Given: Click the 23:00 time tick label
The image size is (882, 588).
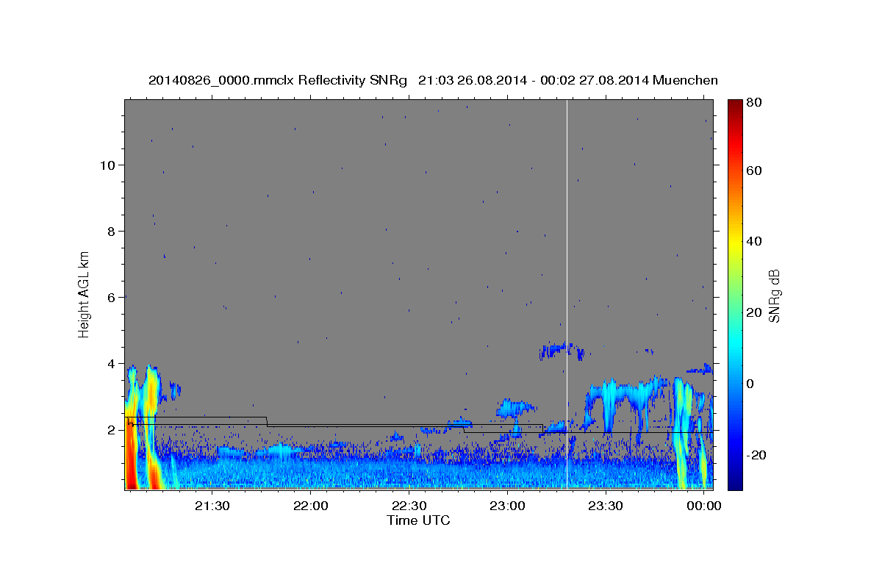Looking at the screenshot, I should [x=507, y=506].
